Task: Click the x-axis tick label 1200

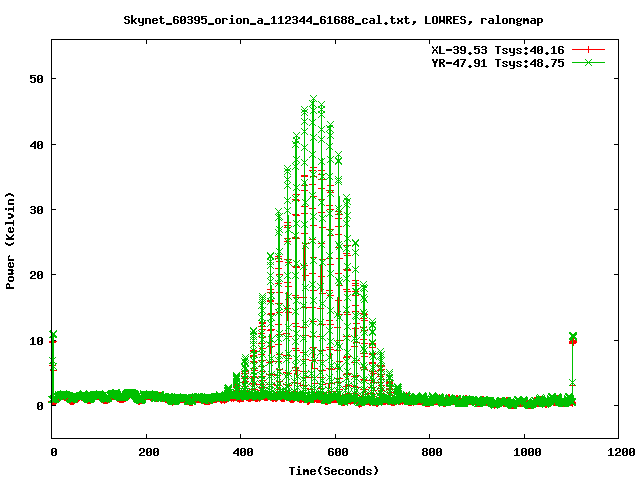Action: coord(620,452)
